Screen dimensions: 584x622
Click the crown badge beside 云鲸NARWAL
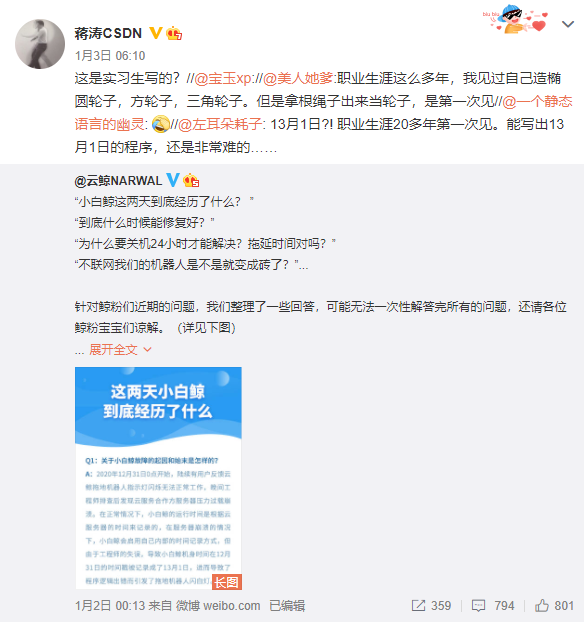tap(191, 180)
